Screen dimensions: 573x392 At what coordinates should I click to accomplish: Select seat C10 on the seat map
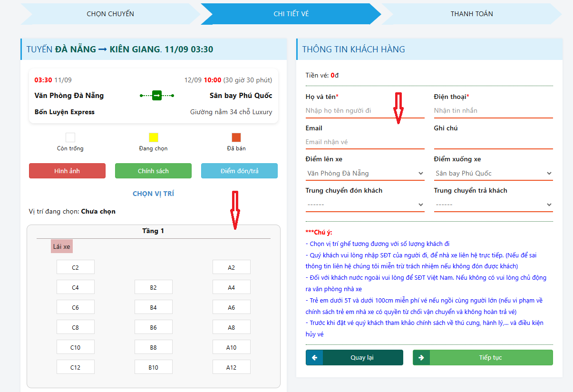tap(75, 347)
